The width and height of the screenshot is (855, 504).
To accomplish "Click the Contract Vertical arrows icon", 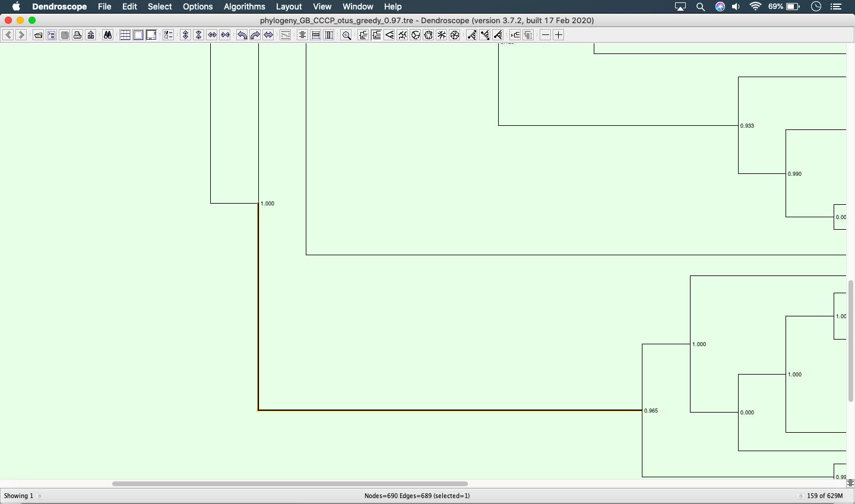I will pos(198,35).
